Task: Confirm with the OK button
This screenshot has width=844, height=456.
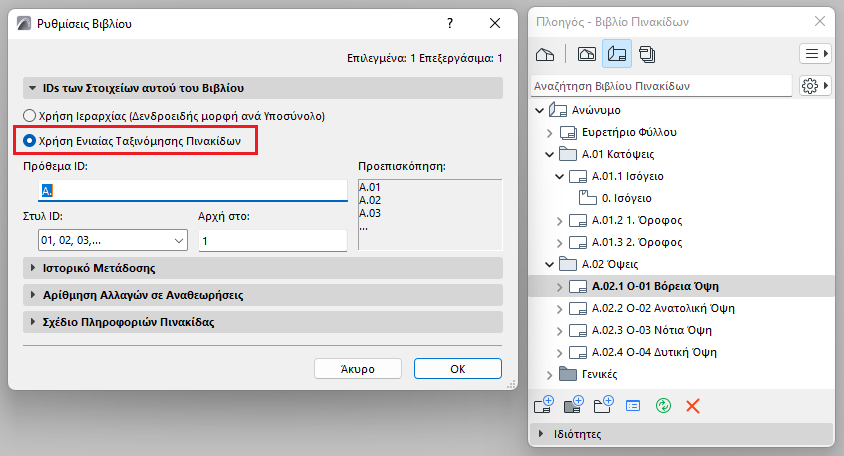Action: tap(458, 369)
